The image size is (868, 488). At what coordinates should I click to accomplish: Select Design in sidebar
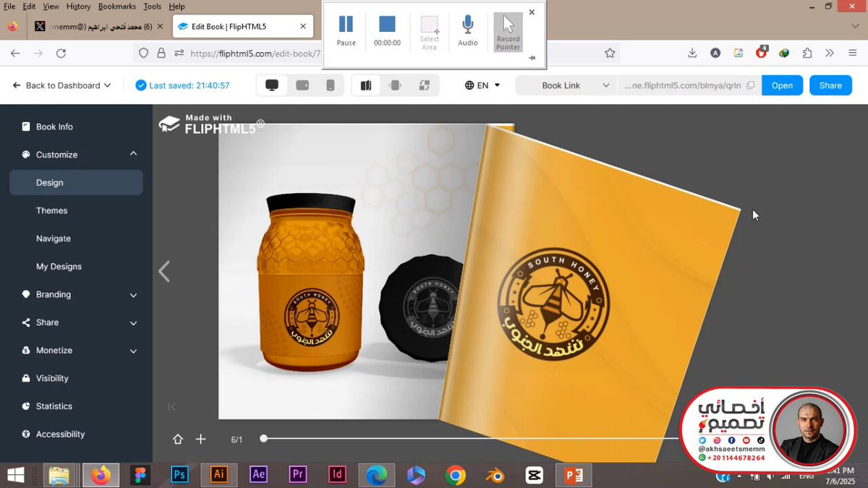(x=76, y=183)
